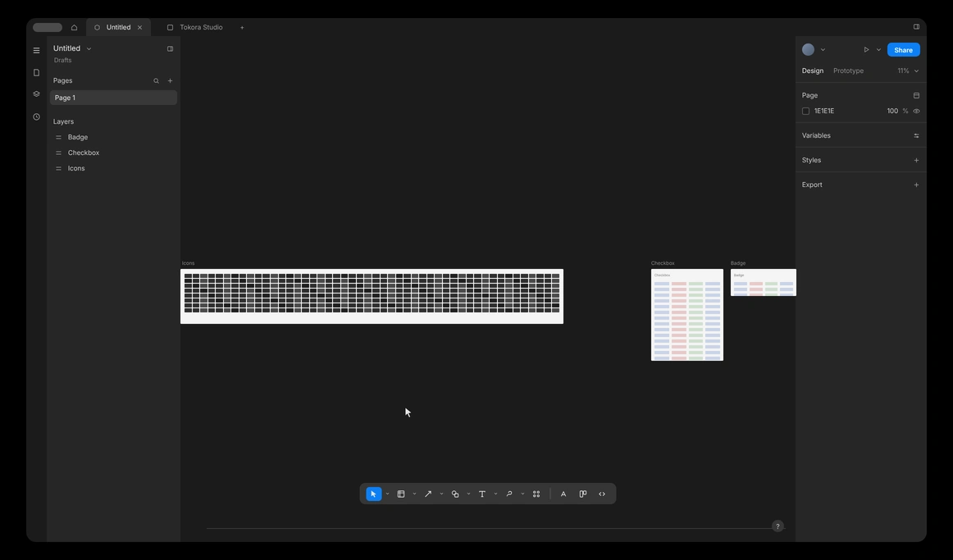Image resolution: width=953 pixels, height=560 pixels.
Task: Select the Arrow line tool
Action: coord(428,494)
